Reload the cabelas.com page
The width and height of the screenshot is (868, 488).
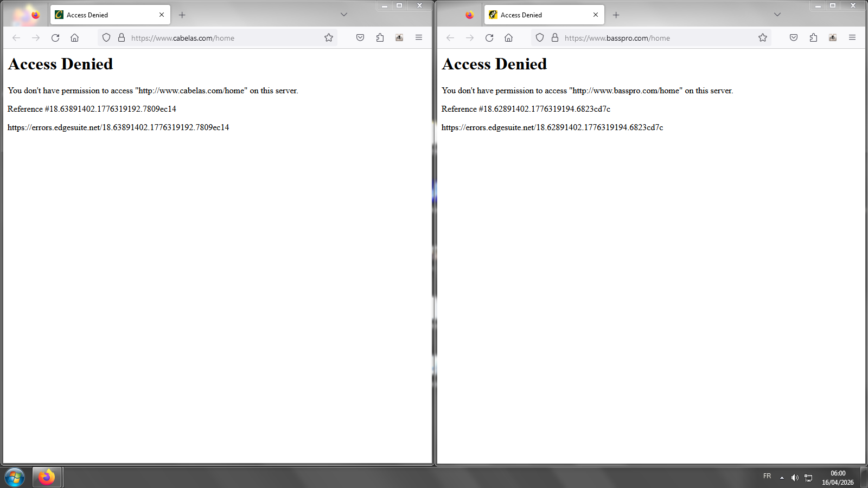pyautogui.click(x=55, y=38)
